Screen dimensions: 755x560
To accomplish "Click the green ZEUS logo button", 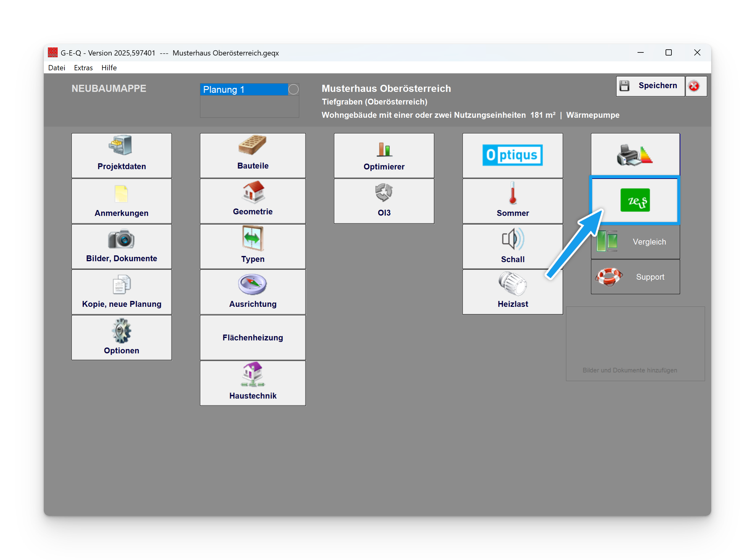I will (x=635, y=200).
